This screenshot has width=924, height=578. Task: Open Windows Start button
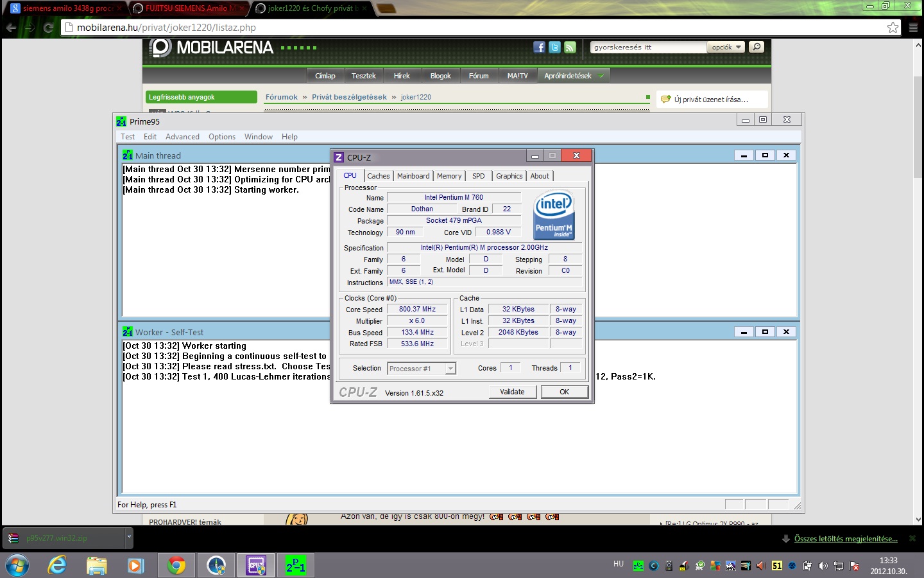pyautogui.click(x=17, y=566)
